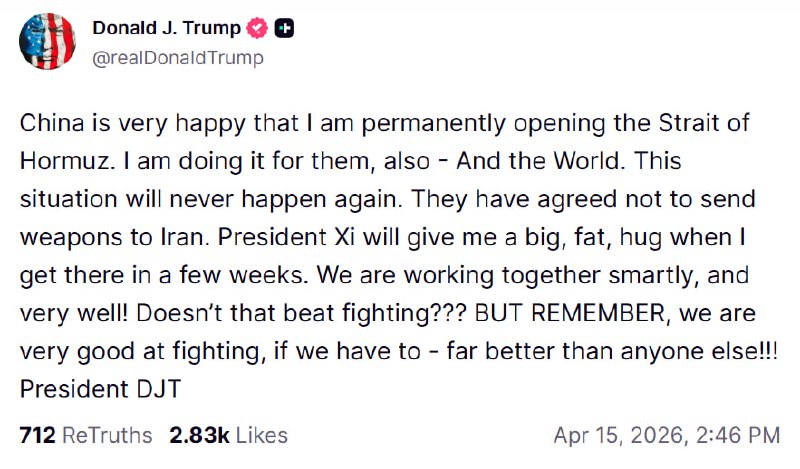Click the post's first line mentioning China

point(385,126)
